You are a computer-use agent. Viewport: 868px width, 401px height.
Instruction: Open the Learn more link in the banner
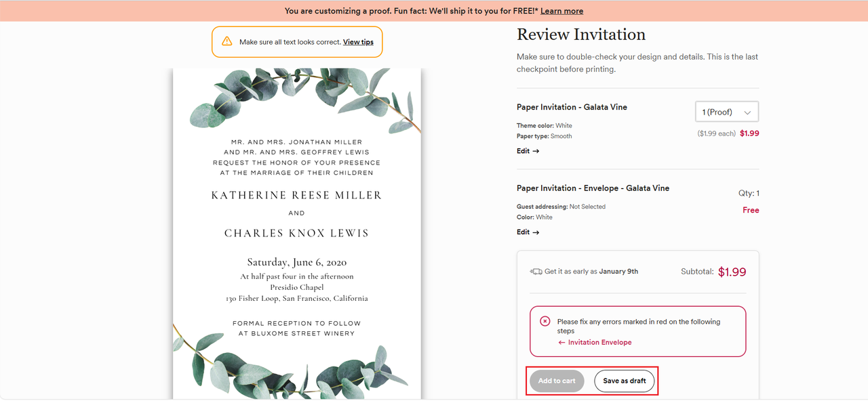(561, 11)
